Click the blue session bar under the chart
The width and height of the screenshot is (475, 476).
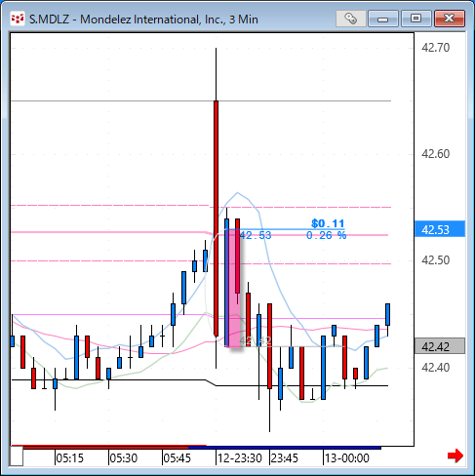point(285,448)
